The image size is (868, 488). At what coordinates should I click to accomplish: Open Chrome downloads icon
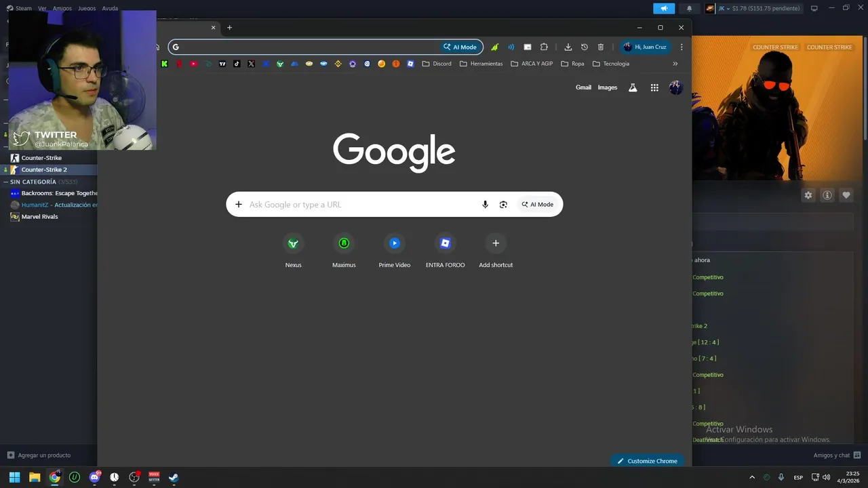568,47
